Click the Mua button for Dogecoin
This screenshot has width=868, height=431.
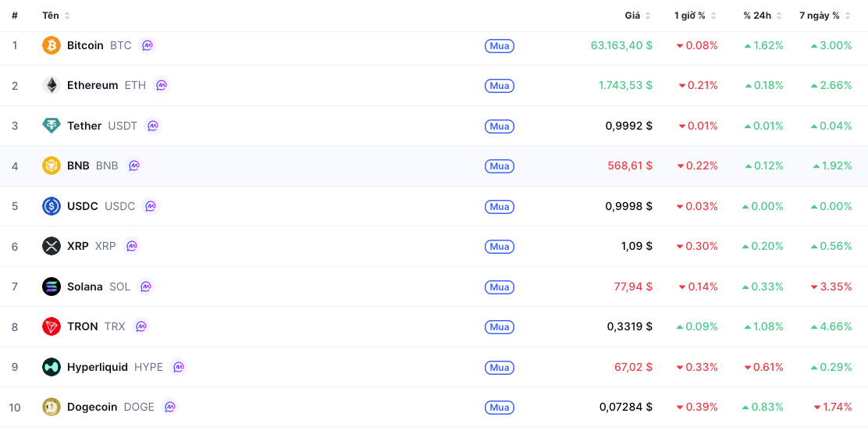pos(500,408)
